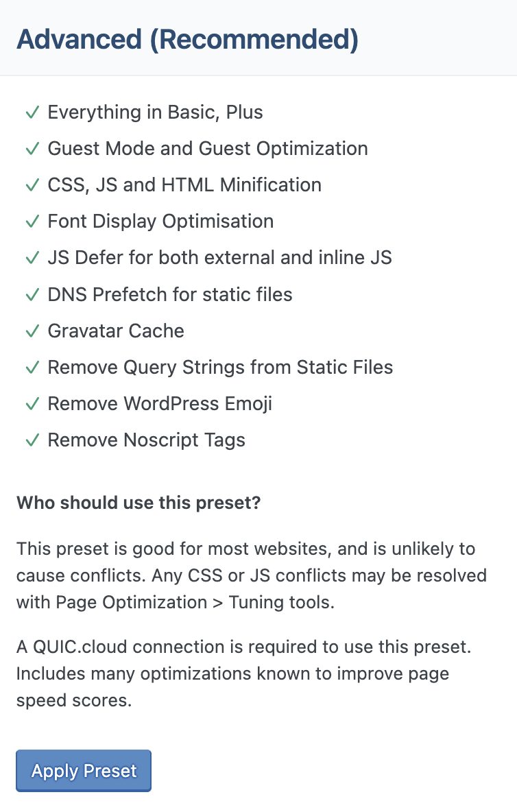Viewport: 517px width, 812px height.
Task: Click the Remove Noscript Tags label
Action: [x=146, y=440]
